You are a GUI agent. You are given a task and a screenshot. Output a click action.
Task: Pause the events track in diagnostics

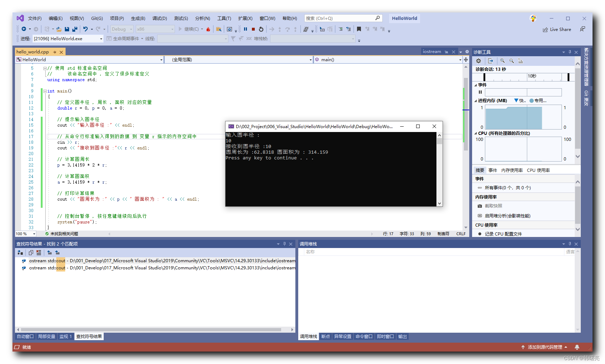(x=480, y=92)
